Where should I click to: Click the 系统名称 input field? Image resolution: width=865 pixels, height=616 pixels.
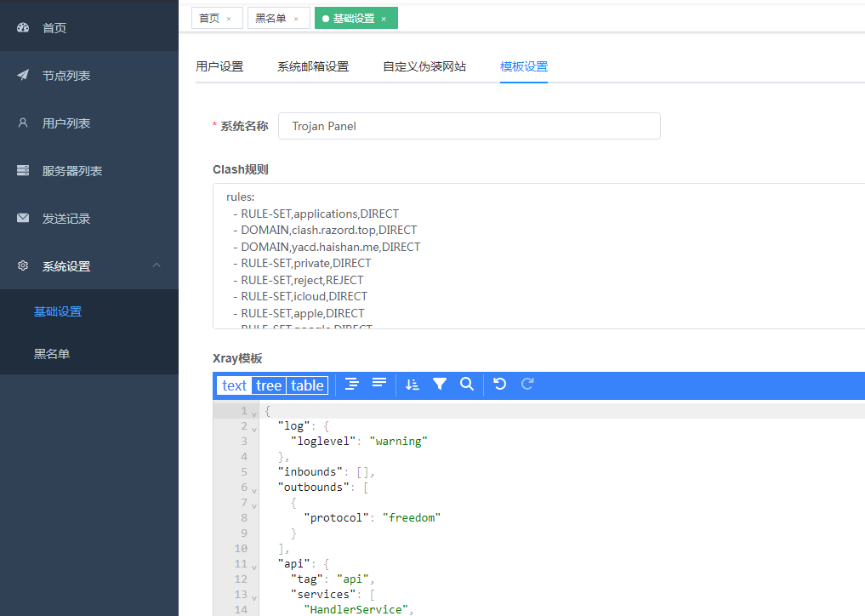pos(469,126)
